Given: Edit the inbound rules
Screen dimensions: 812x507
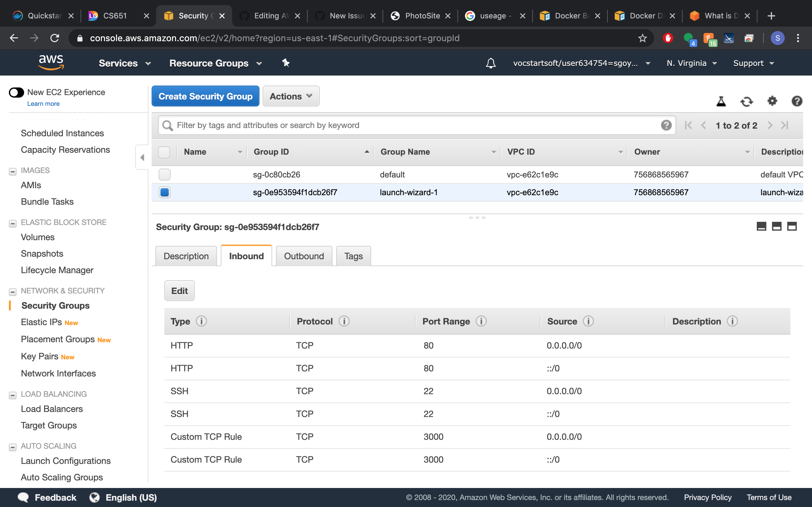Looking at the screenshot, I should pos(179,291).
